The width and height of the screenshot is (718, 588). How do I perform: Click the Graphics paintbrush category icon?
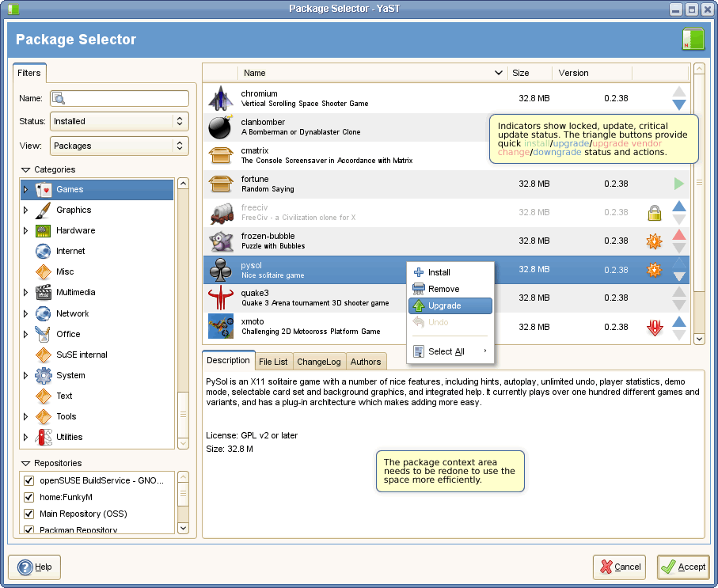(x=43, y=210)
